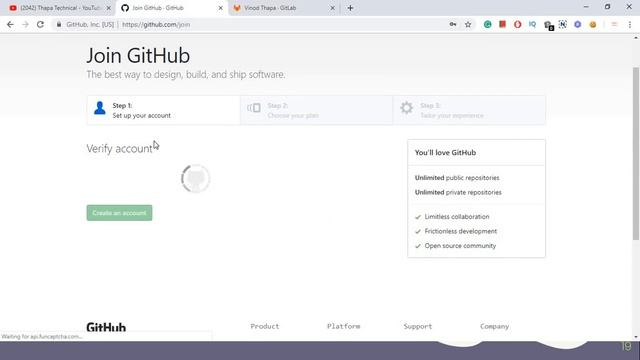Screen dimensions: 640x360
Task: Select the Join GitHub tab
Action: 171,8
